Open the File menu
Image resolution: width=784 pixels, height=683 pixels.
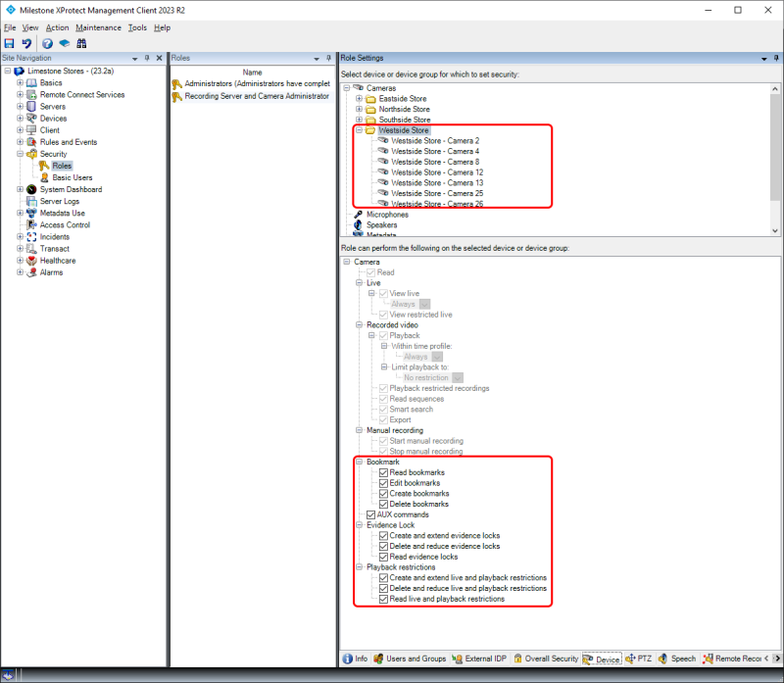pyautogui.click(x=10, y=27)
